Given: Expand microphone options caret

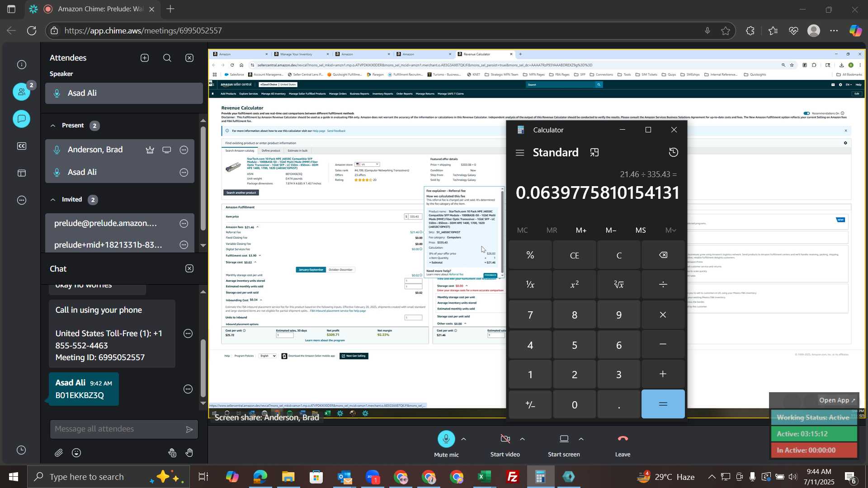Looking at the screenshot, I should tap(463, 439).
